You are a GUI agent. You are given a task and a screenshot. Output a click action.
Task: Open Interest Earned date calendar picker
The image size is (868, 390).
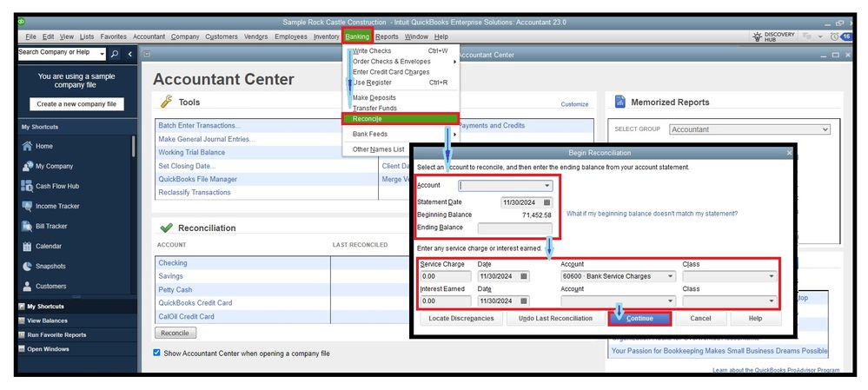click(x=524, y=301)
